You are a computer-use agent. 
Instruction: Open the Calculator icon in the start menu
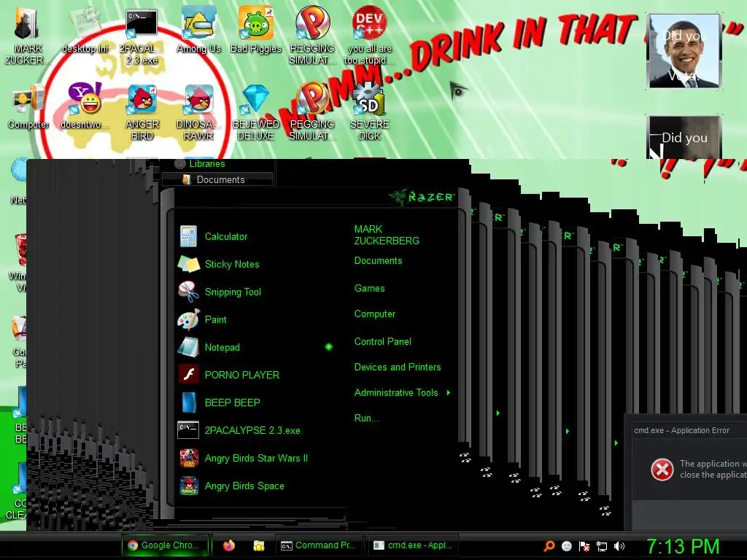(189, 237)
